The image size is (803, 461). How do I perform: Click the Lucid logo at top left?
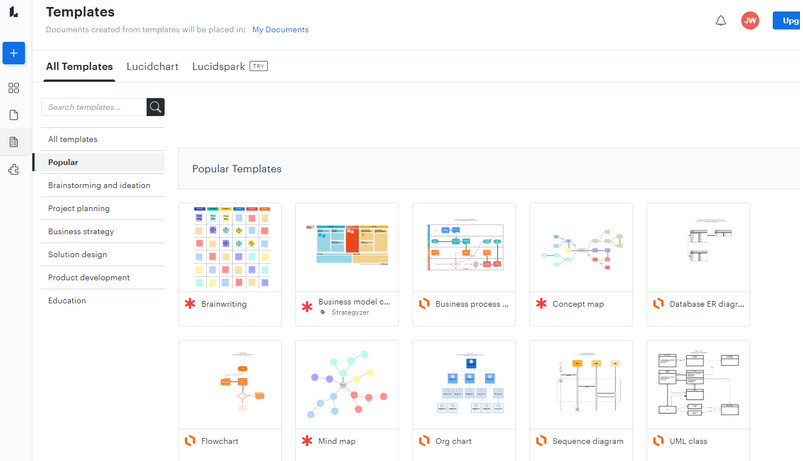tap(14, 11)
